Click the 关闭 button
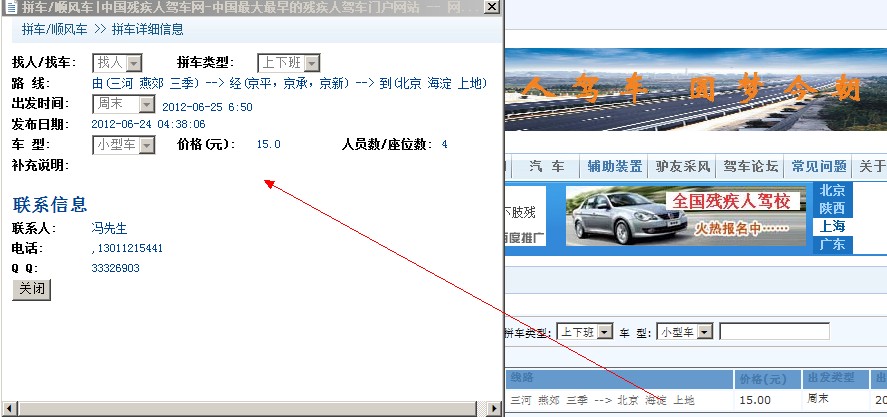 click(x=32, y=289)
